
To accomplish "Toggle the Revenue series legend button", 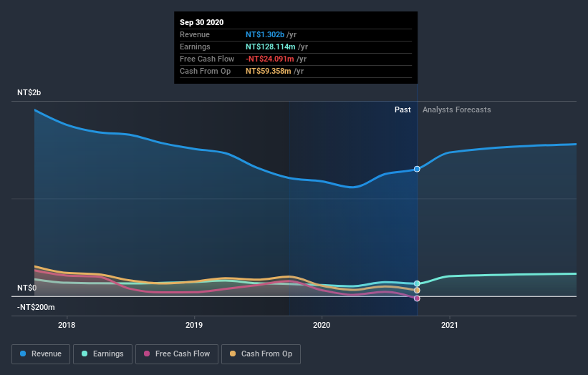I will pos(41,354).
